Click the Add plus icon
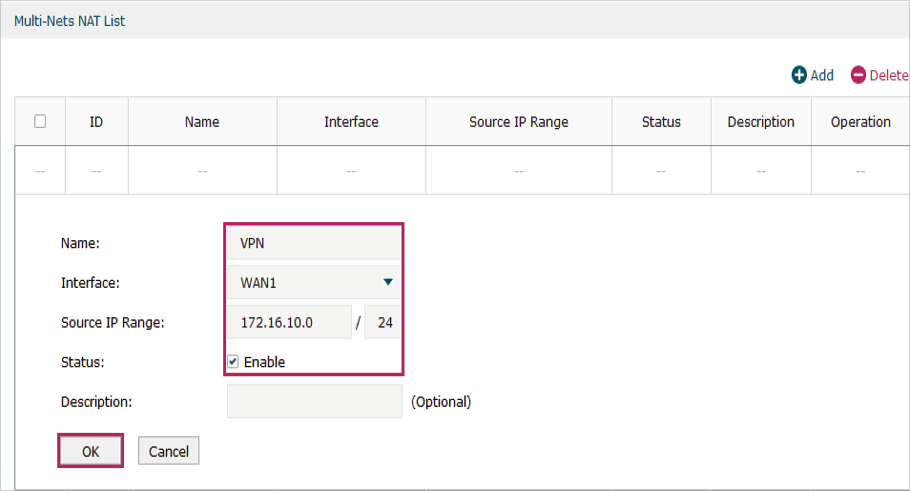This screenshot has height=491, width=910. [x=799, y=75]
